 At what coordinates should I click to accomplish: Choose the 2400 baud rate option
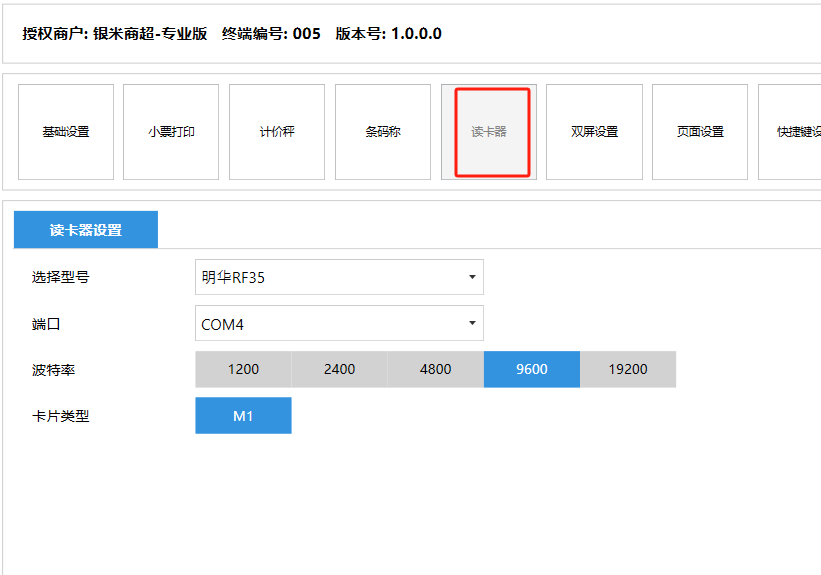[339, 369]
